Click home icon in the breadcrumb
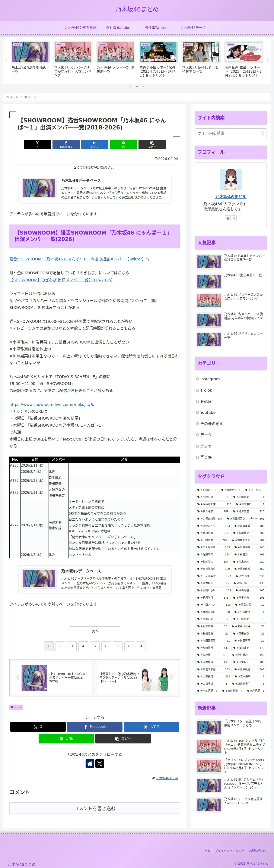The image size is (274, 868). [x=7, y=97]
